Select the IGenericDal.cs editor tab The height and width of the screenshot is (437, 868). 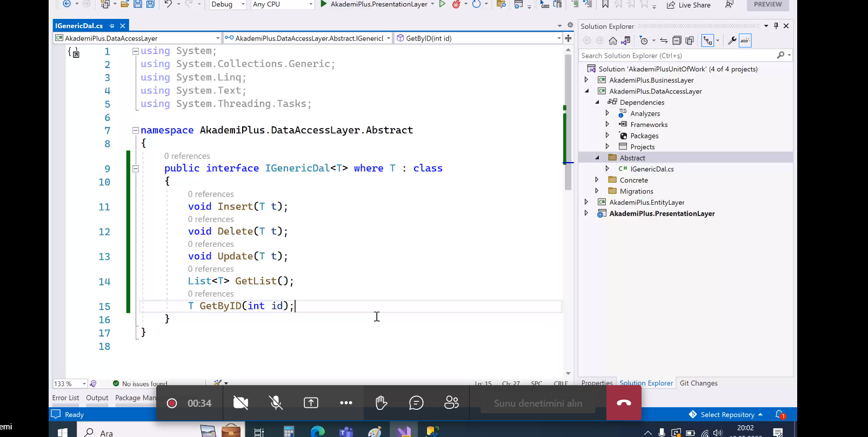click(x=79, y=26)
